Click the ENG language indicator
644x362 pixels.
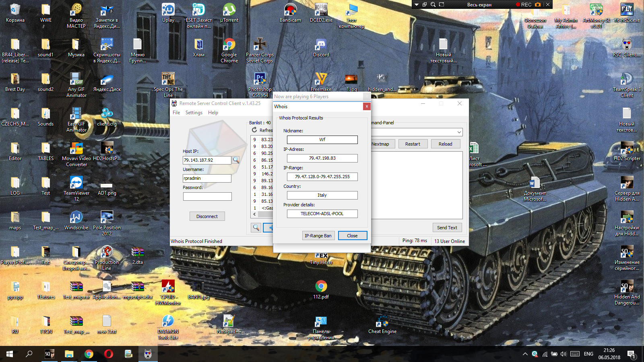588,354
